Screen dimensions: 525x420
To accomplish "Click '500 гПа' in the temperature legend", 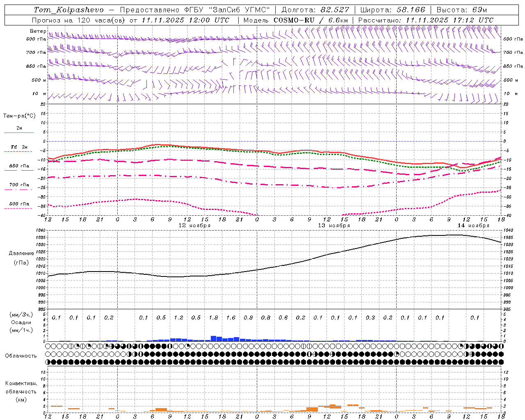I will point(19,204).
